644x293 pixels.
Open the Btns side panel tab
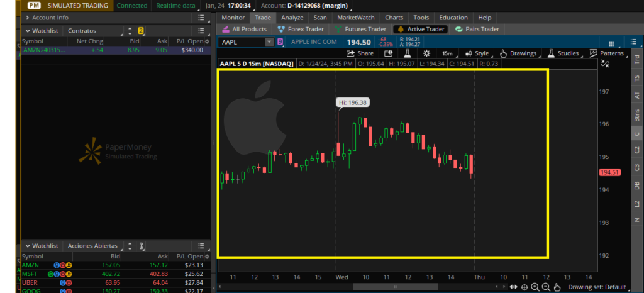[x=637, y=115]
